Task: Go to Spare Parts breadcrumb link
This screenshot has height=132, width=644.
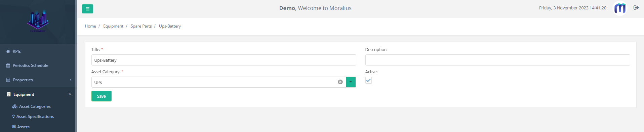Action: click(141, 26)
